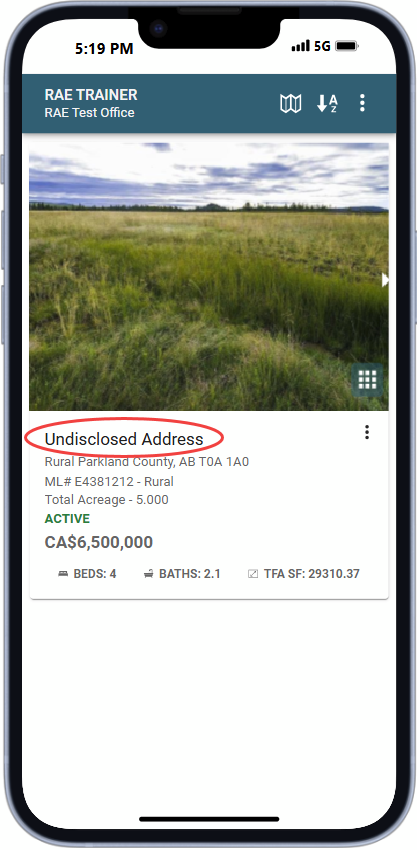
Task: Tap the RAE TRAINER header title
Action: [91, 95]
